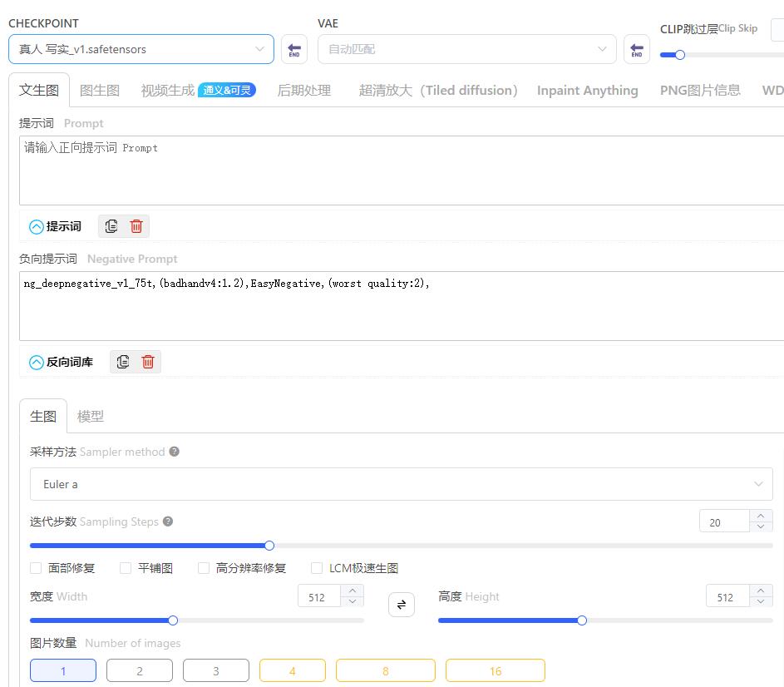Clear the negative prompt with the red 反向词库 trash icon

point(148,362)
